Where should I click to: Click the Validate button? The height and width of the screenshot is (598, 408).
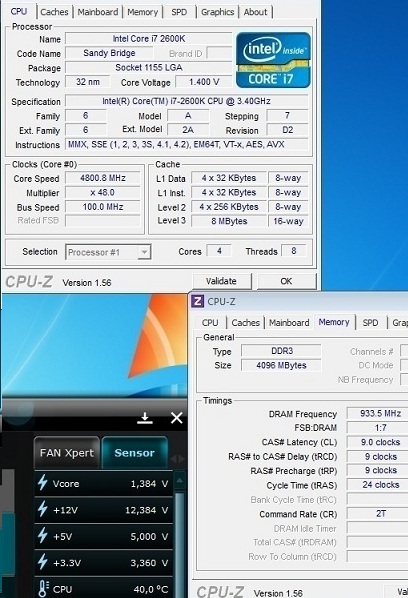[222, 281]
